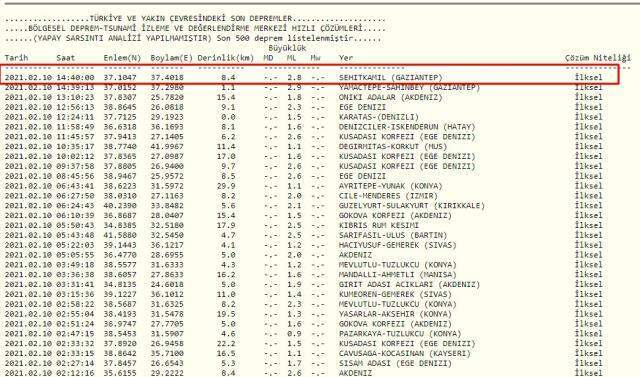
Task: Click the Büyüklük heading text
Action: coord(287,48)
